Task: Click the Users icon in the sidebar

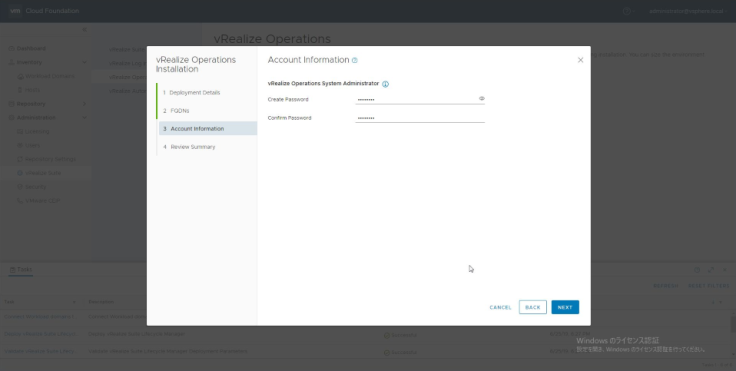Action: [20, 145]
